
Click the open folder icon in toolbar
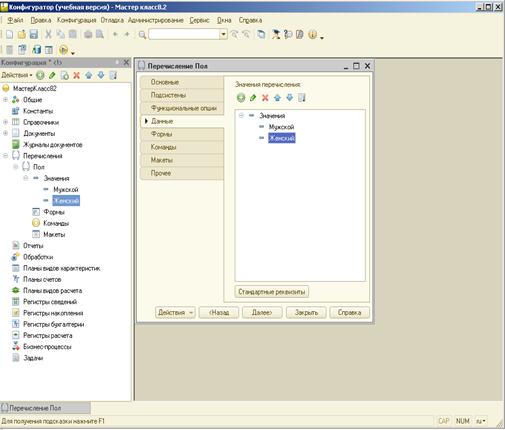(22, 34)
